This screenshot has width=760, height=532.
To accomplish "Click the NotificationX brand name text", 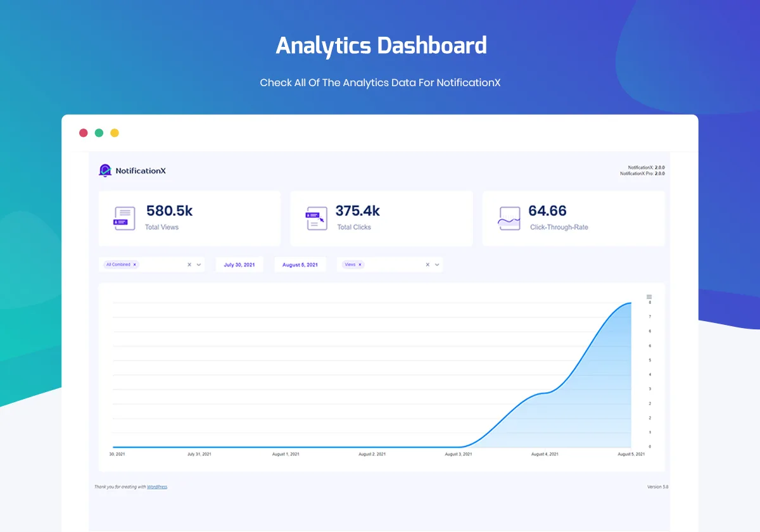I will click(x=141, y=171).
